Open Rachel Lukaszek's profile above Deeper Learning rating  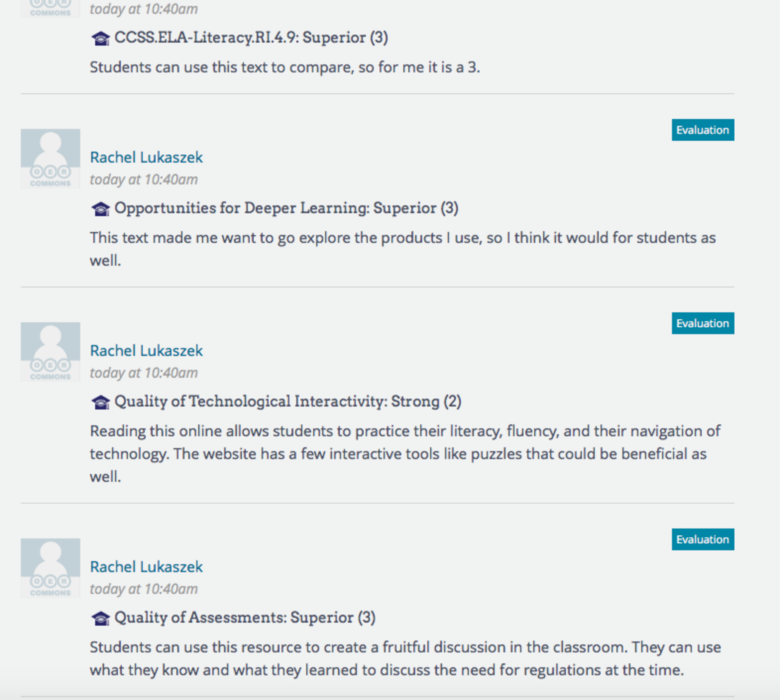click(x=146, y=157)
